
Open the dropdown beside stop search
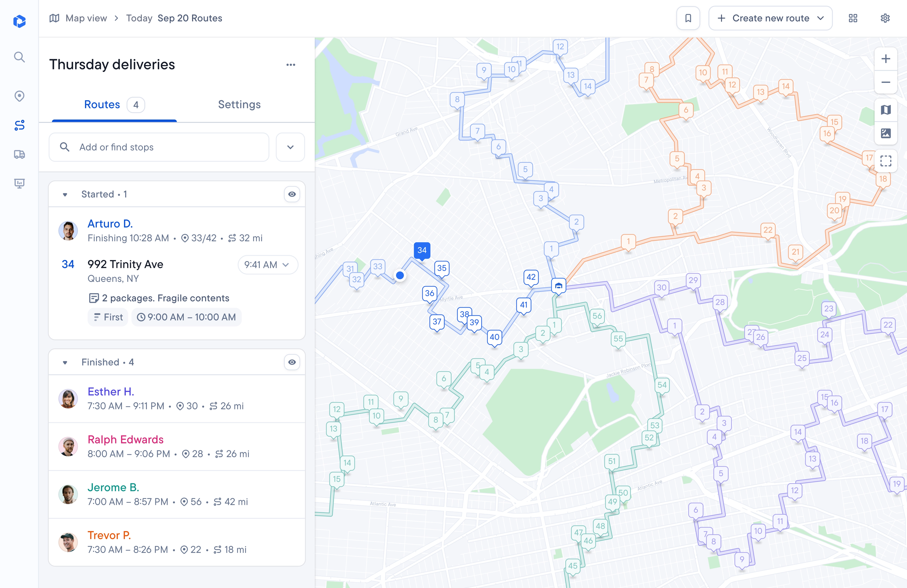pos(290,147)
